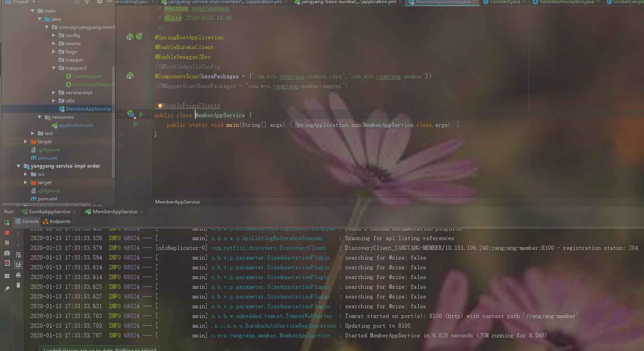Open the Project view dropdown
The height and width of the screenshot is (351, 644).
[34, 2]
